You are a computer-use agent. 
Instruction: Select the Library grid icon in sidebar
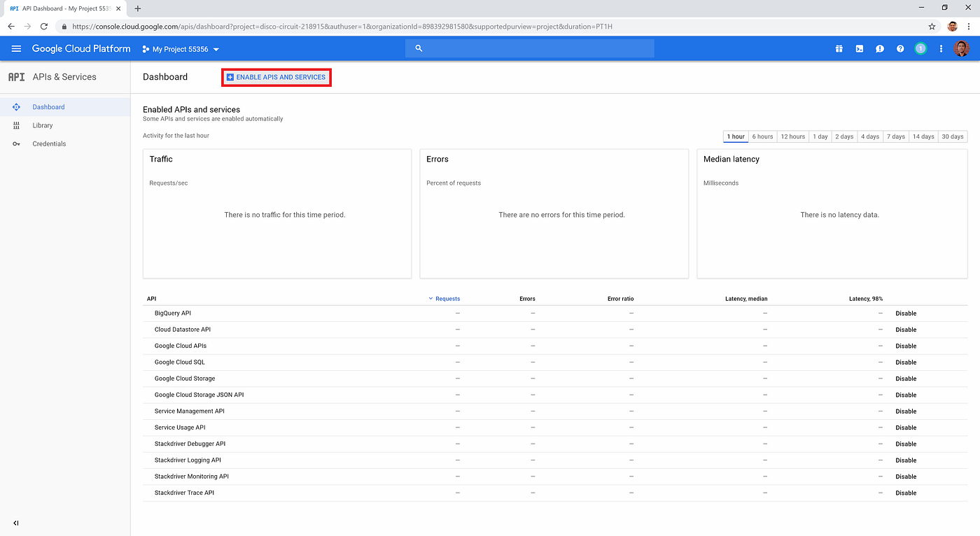tap(16, 125)
